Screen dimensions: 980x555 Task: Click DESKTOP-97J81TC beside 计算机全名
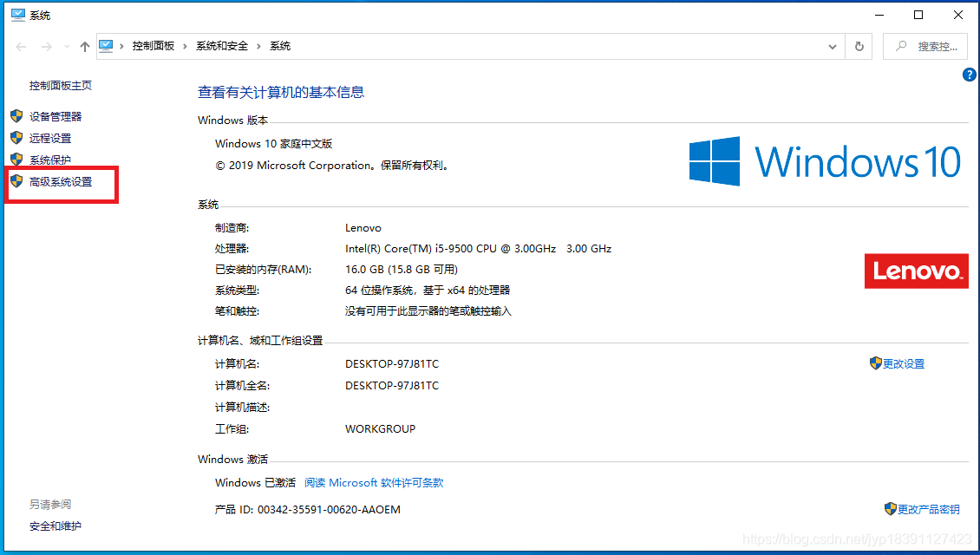[x=392, y=386]
